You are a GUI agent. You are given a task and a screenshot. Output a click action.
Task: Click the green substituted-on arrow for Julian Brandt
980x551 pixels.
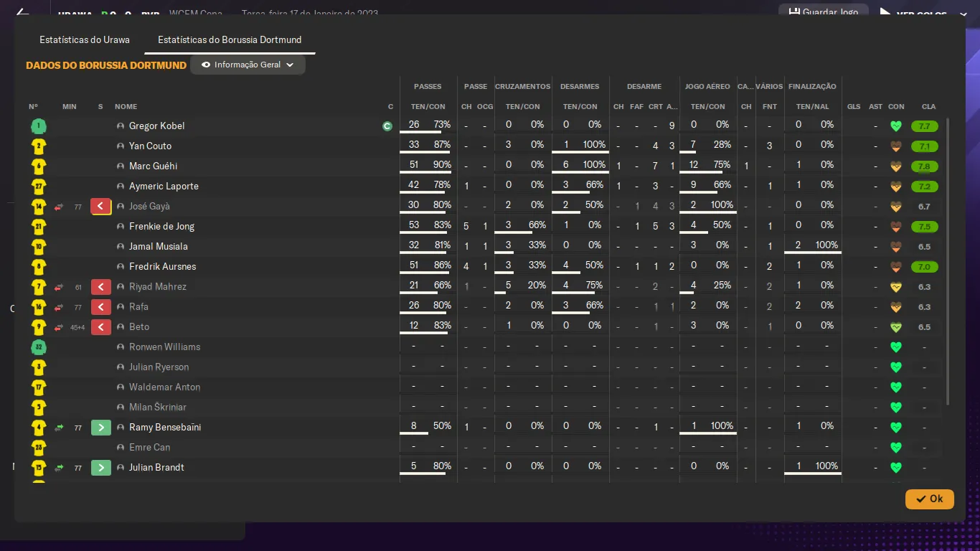click(x=100, y=468)
